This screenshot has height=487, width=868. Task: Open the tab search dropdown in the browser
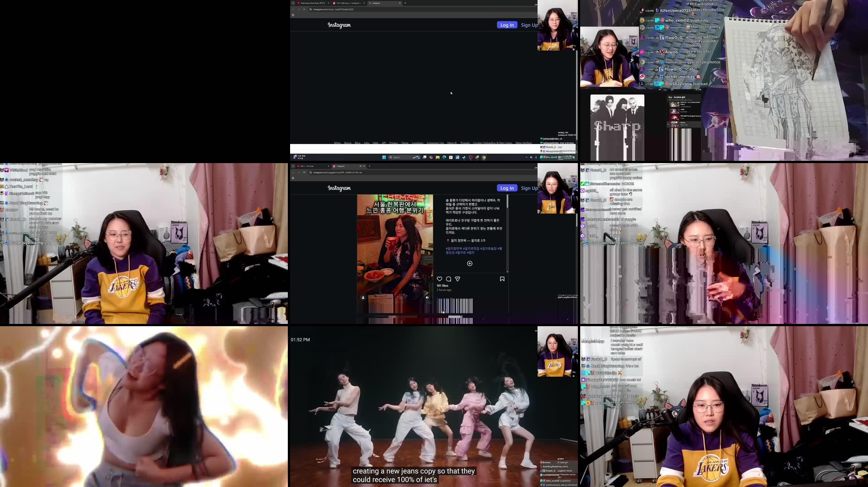293,166
